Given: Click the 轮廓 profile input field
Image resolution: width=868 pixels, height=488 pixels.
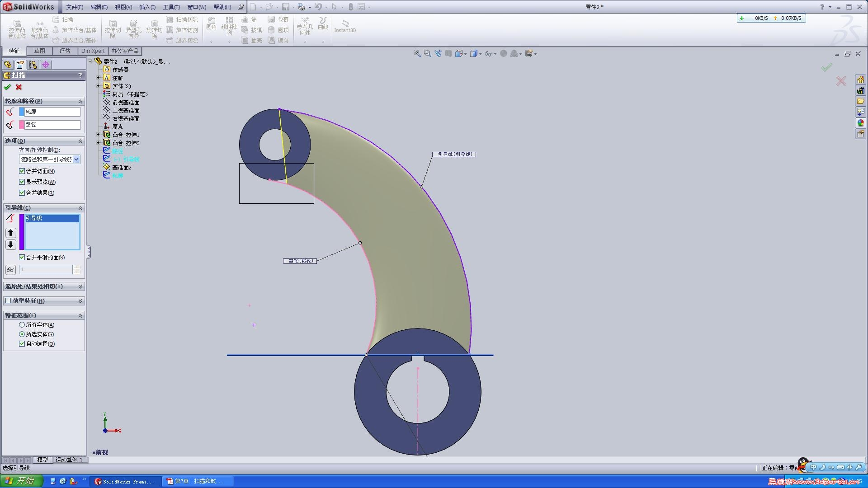Looking at the screenshot, I should [x=52, y=112].
